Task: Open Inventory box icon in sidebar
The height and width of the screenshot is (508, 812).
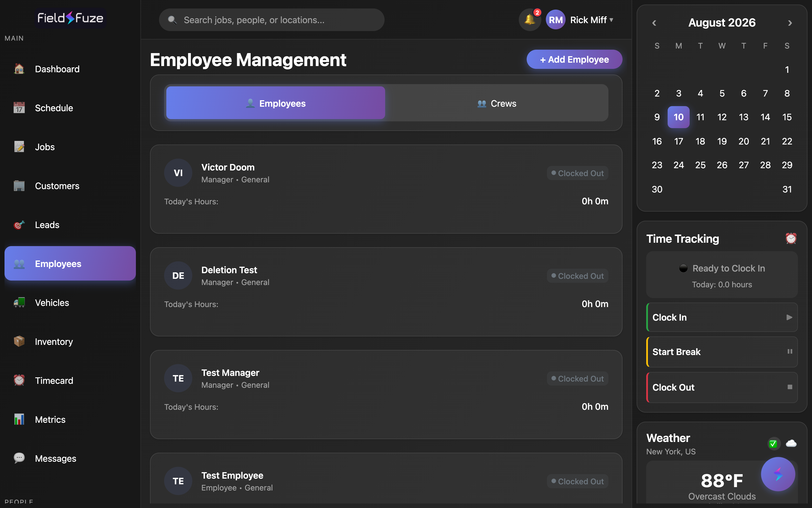Action: [19, 342]
